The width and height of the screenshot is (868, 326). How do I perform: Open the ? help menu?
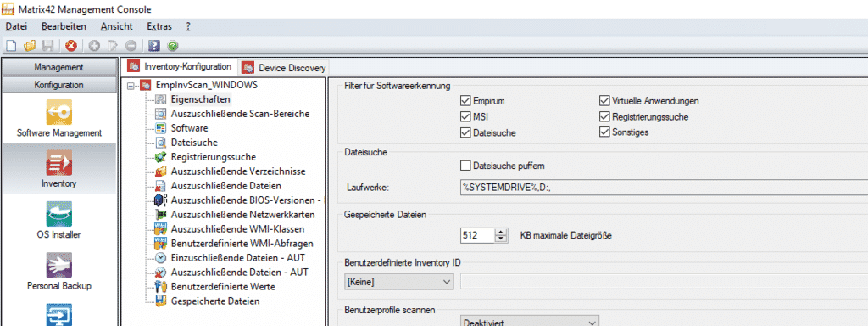pyautogui.click(x=188, y=26)
